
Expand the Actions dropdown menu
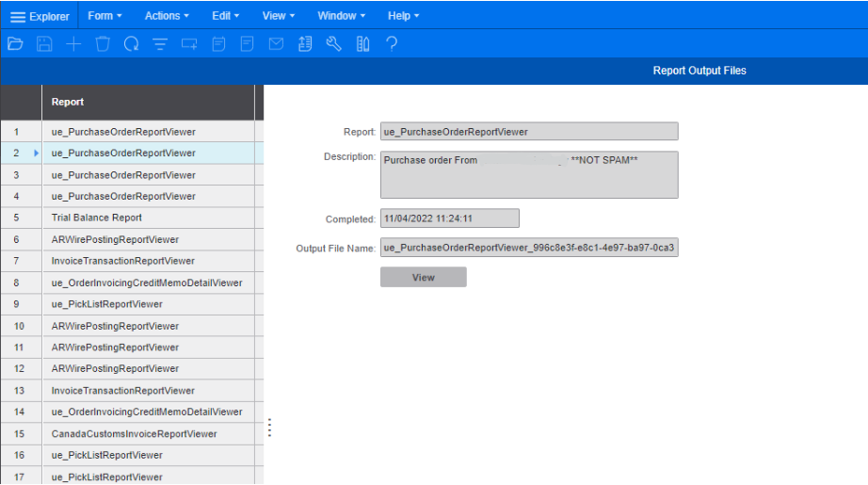click(167, 16)
